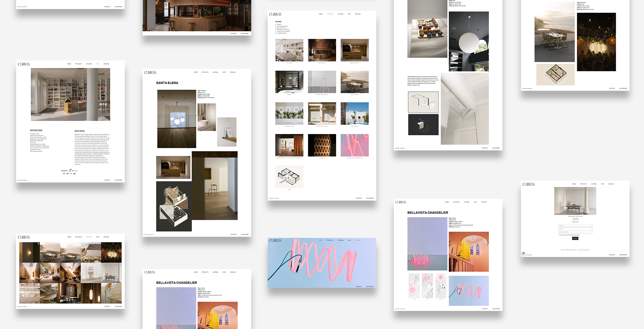Image resolution: width=644 pixels, height=329 pixels.
Task: Click the CURRÁS logo on the Santa Elena page
Action: click(150, 73)
